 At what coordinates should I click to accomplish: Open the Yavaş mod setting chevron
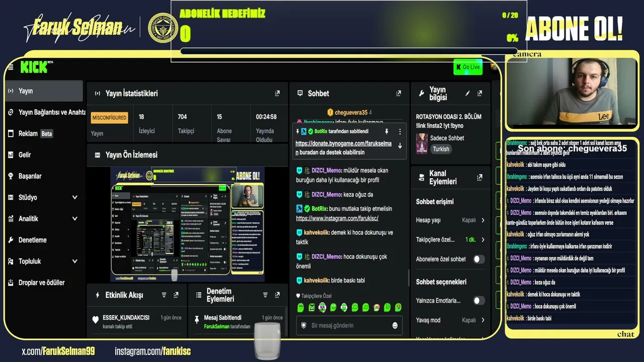coord(483,320)
